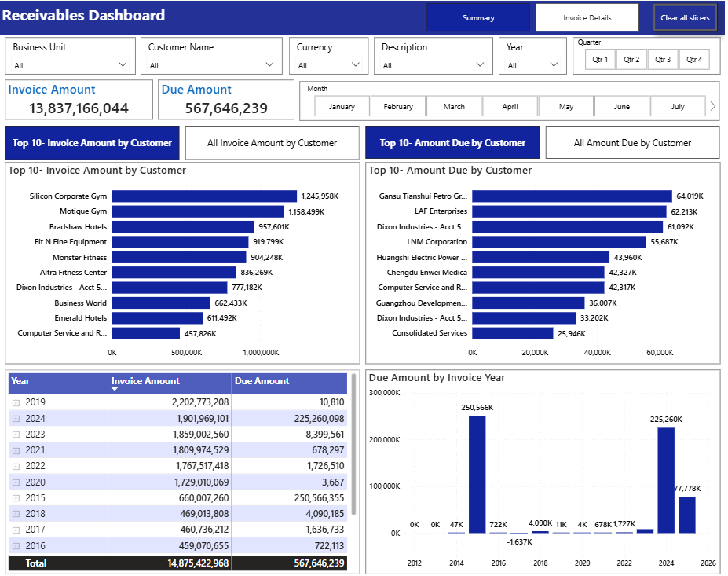The height and width of the screenshot is (576, 728).
Task: Expand the 2015 year row
Action: coord(16,498)
